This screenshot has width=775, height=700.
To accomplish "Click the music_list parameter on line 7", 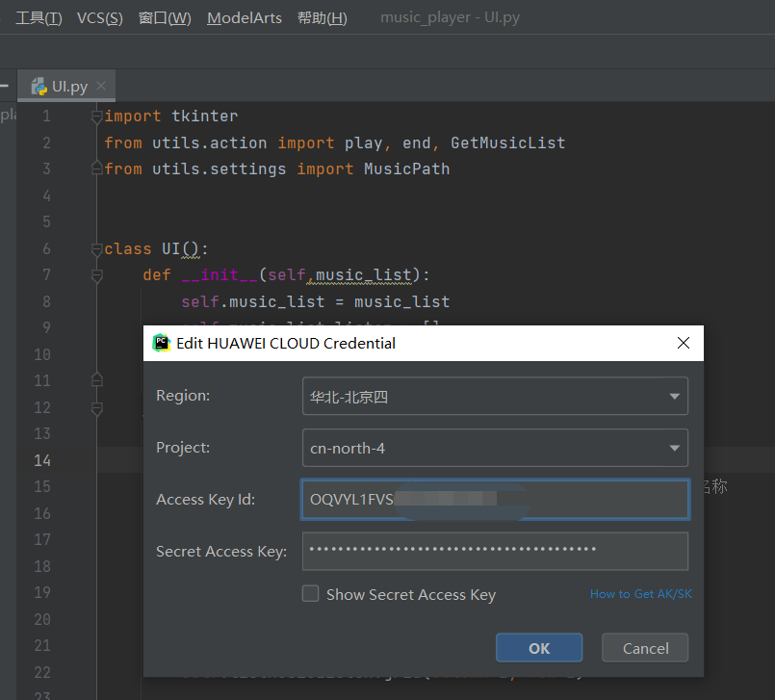I will tap(363, 274).
